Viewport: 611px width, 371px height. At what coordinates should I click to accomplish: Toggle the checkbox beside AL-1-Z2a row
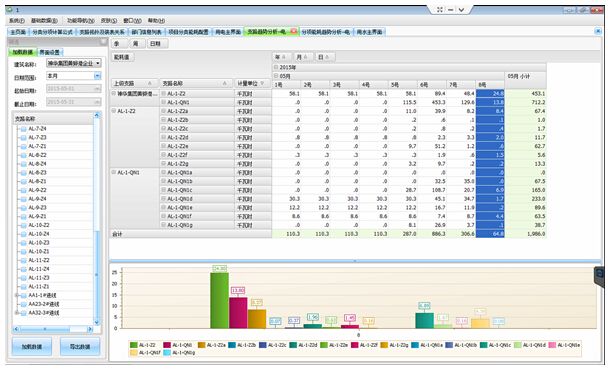[164, 111]
